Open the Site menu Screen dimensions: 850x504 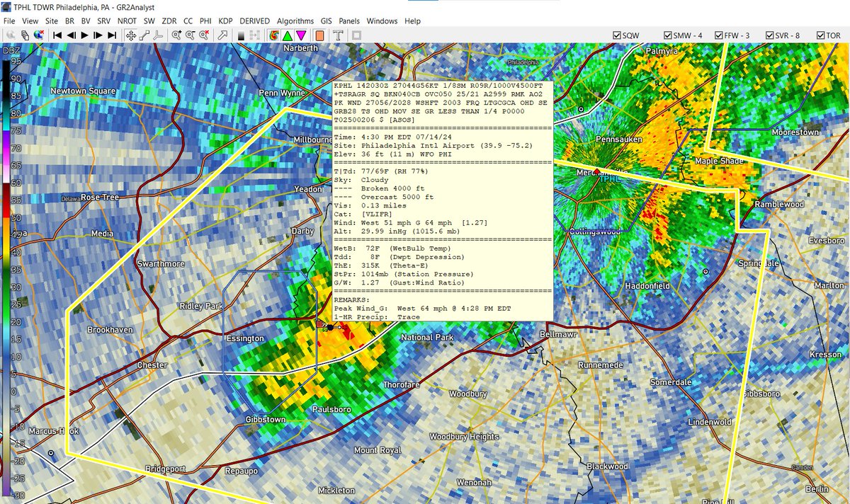click(52, 21)
